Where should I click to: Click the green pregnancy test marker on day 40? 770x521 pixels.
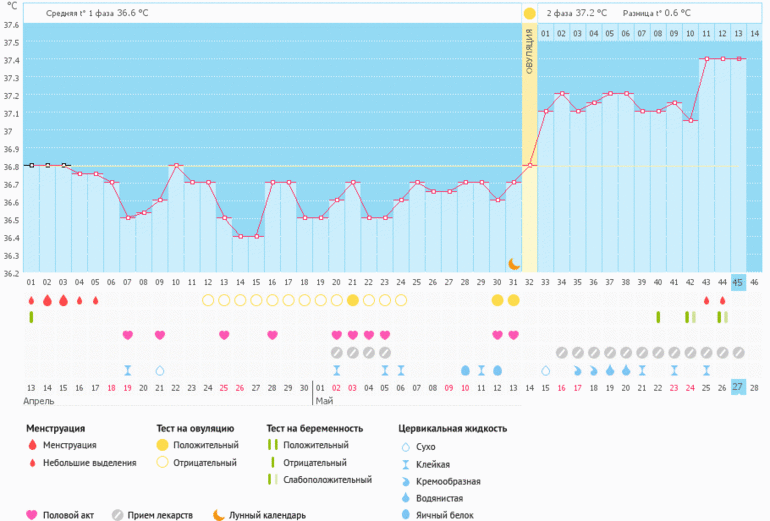pos(658,317)
